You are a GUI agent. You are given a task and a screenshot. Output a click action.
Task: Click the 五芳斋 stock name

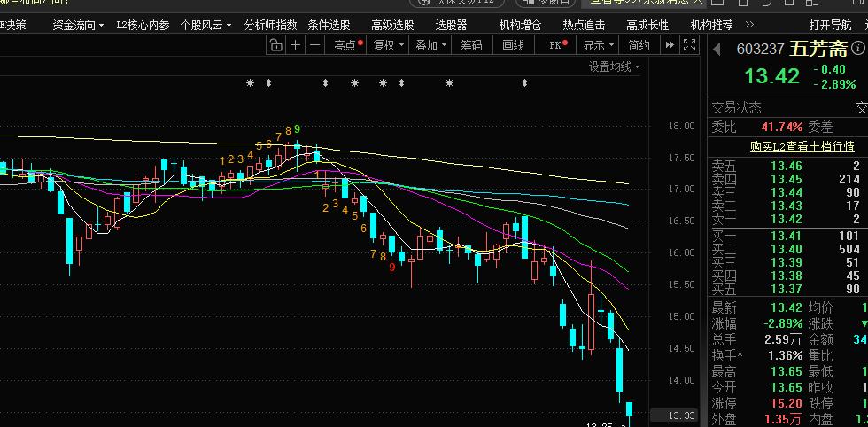pos(818,49)
